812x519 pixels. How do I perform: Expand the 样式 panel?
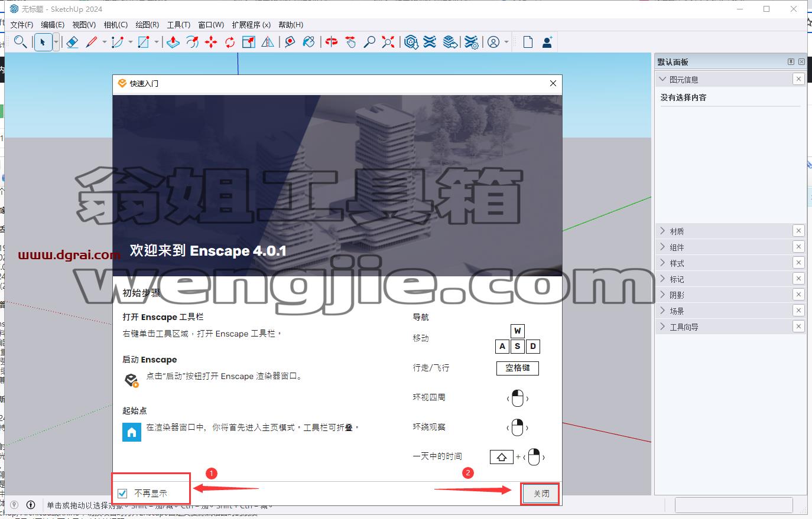(x=662, y=263)
